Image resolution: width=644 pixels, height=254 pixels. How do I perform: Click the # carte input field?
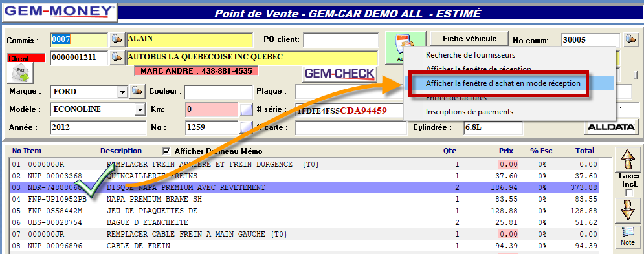351,127
